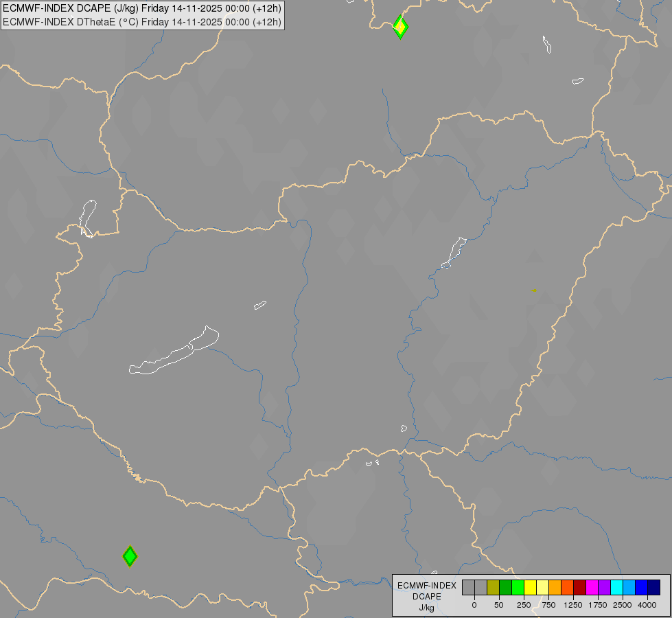Select the purple legend swatch
672x618 pixels.
click(604, 588)
